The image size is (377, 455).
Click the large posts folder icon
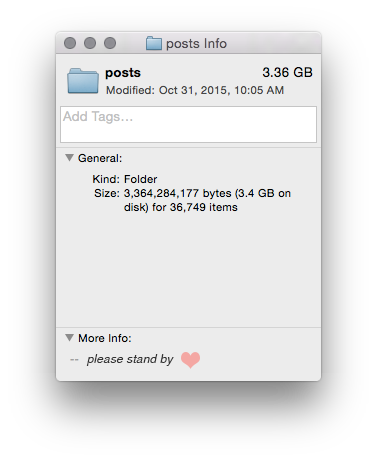(x=83, y=81)
